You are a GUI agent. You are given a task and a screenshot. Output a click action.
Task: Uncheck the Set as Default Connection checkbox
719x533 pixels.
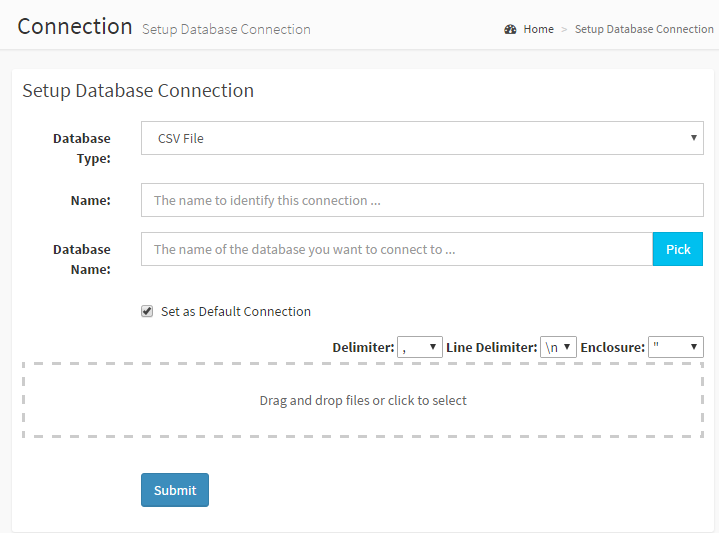click(x=147, y=312)
